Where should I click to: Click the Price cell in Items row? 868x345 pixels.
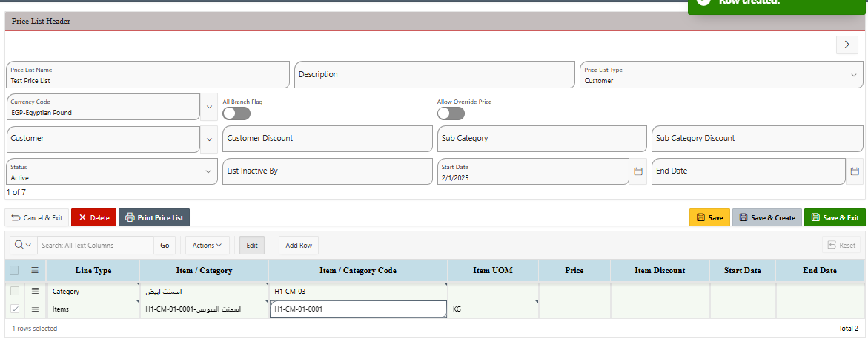tap(574, 309)
